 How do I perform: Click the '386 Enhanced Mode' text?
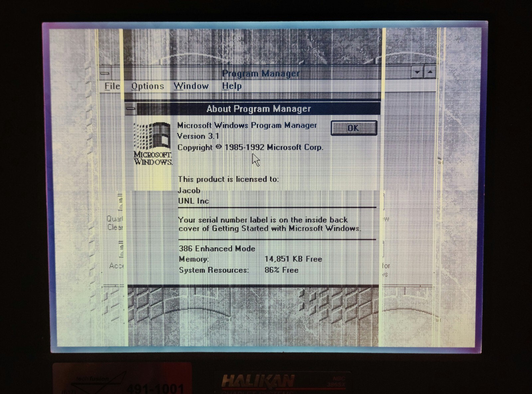coord(217,249)
